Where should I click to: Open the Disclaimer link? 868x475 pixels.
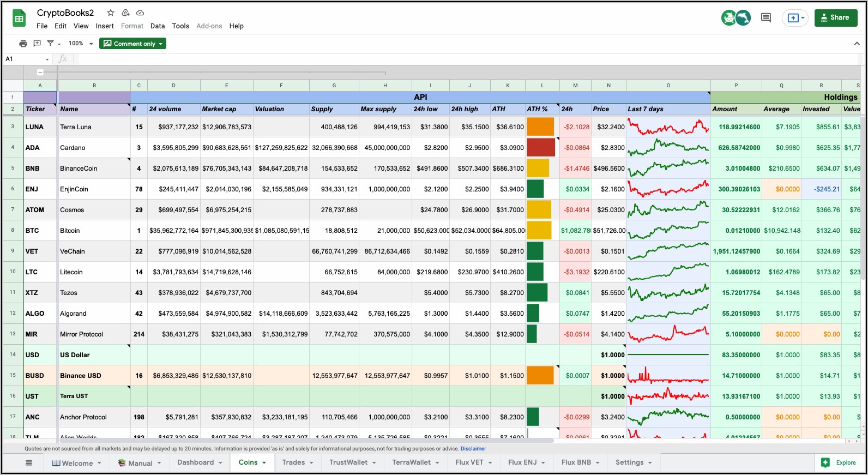(x=473, y=449)
